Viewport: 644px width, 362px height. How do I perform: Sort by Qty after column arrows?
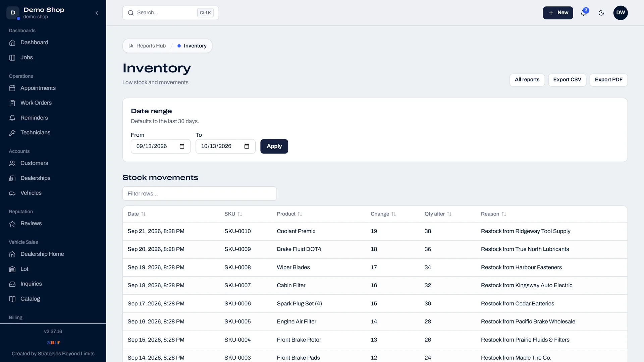pyautogui.click(x=449, y=214)
